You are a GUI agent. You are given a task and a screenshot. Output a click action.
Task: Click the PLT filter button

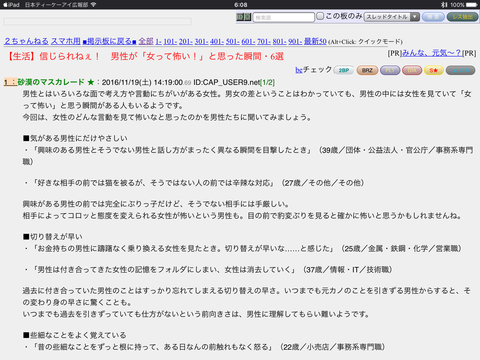tap(390, 70)
